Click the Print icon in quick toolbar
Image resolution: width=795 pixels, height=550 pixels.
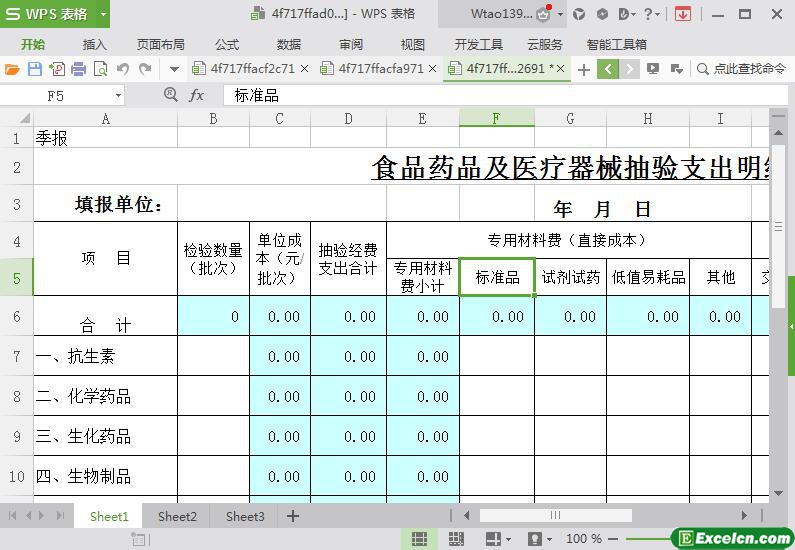[x=78, y=69]
